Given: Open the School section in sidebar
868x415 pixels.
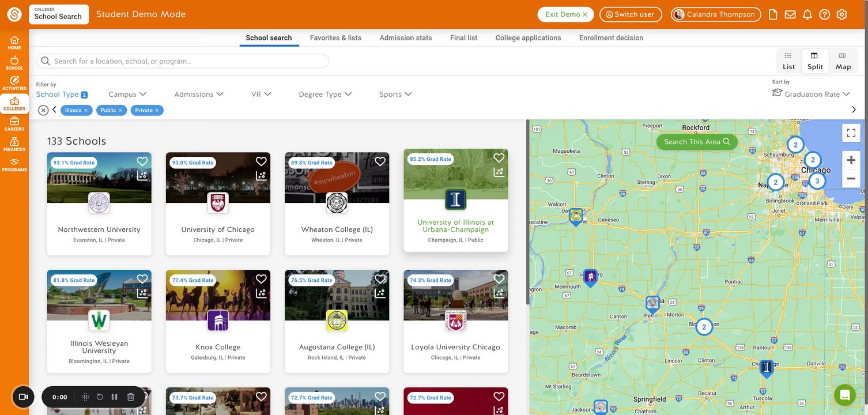Looking at the screenshot, I should coord(14,63).
